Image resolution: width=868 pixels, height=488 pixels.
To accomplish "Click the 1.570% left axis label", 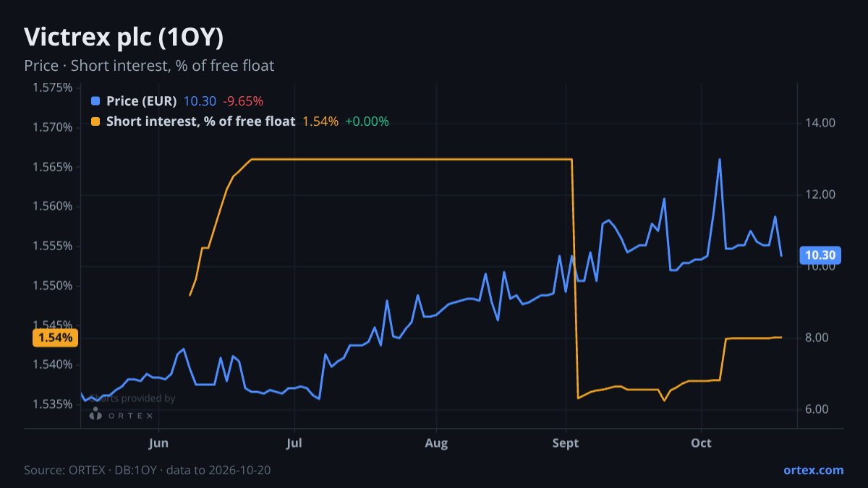I will tap(53, 128).
